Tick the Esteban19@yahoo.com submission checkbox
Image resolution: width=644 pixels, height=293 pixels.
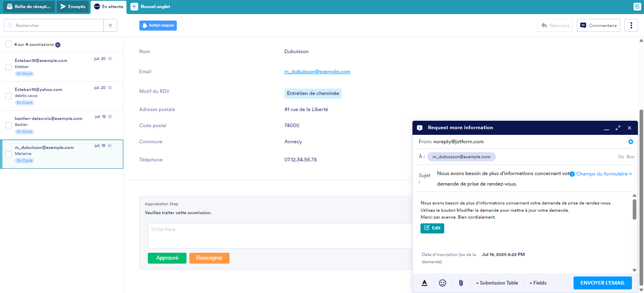pyautogui.click(x=8, y=96)
